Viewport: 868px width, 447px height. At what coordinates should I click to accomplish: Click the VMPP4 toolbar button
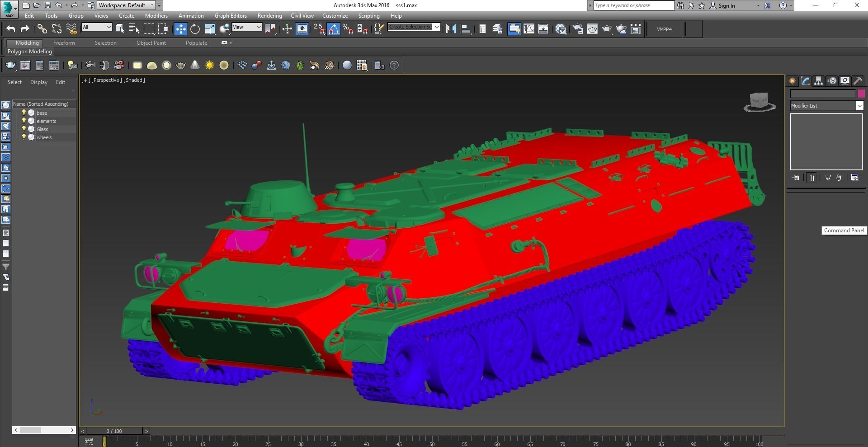coord(664,29)
